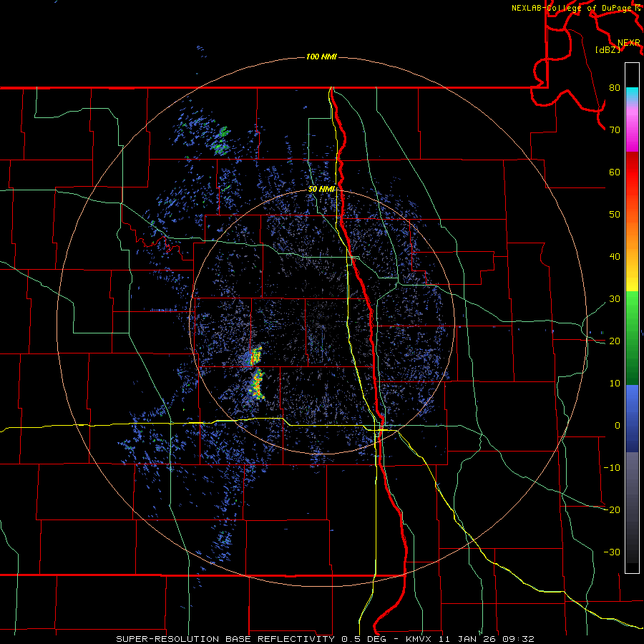Click the 40 value on the dBZ scale
644x644 pixels.
click(x=615, y=257)
